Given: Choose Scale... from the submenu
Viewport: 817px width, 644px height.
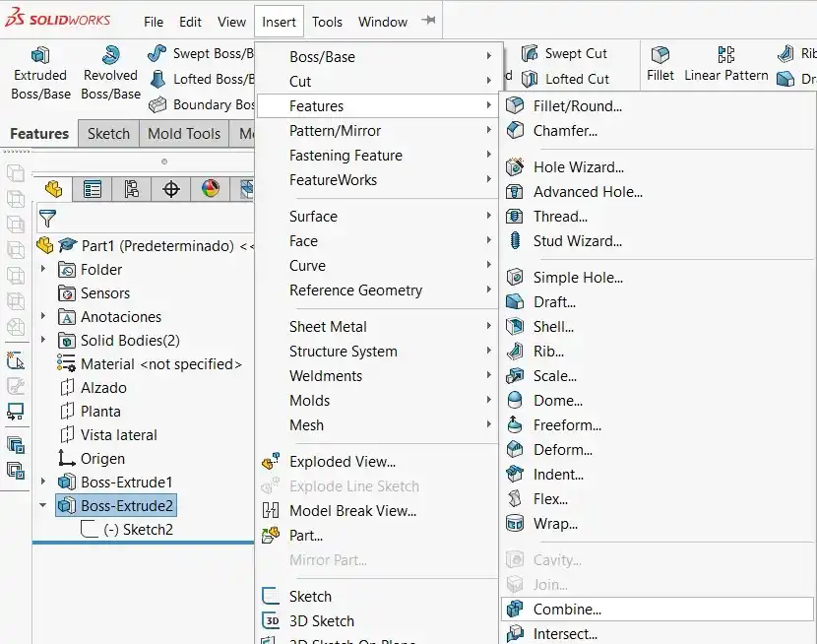Looking at the screenshot, I should click(657, 376).
